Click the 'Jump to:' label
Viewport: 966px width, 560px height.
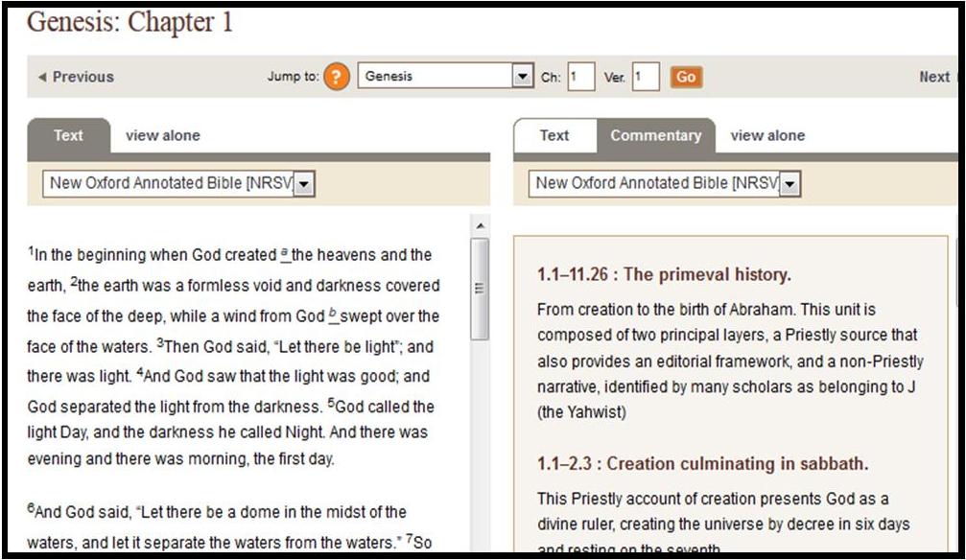294,77
